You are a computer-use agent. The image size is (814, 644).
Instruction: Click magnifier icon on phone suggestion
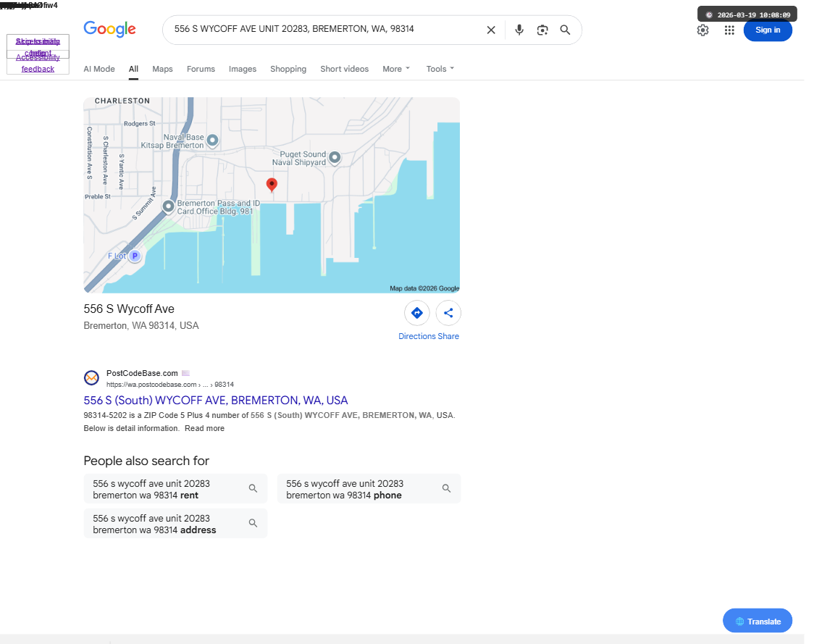click(446, 489)
